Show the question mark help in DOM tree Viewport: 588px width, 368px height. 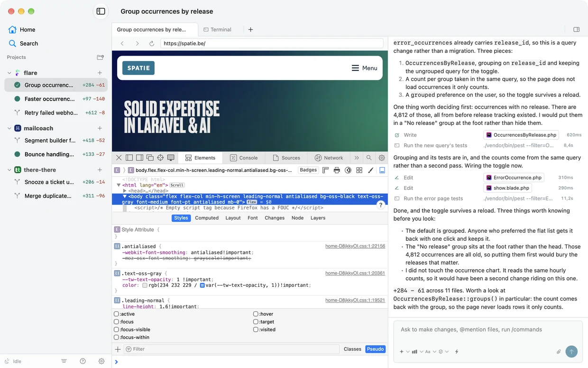(380, 205)
